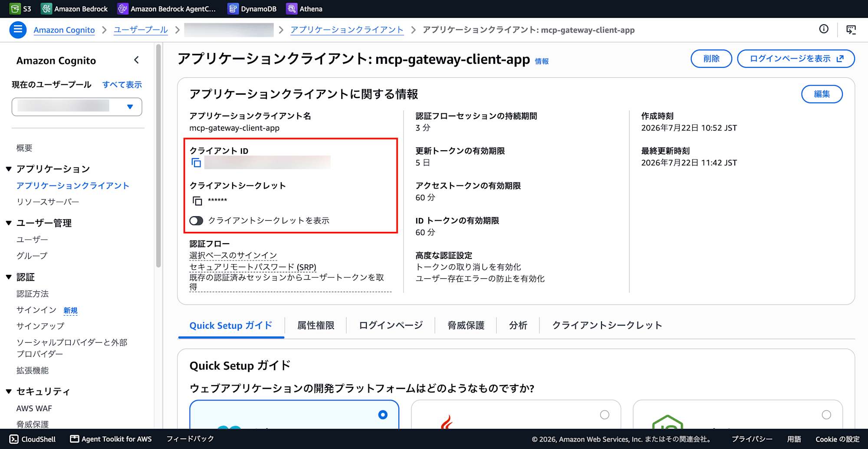Select the first platform radio option

click(x=383, y=415)
